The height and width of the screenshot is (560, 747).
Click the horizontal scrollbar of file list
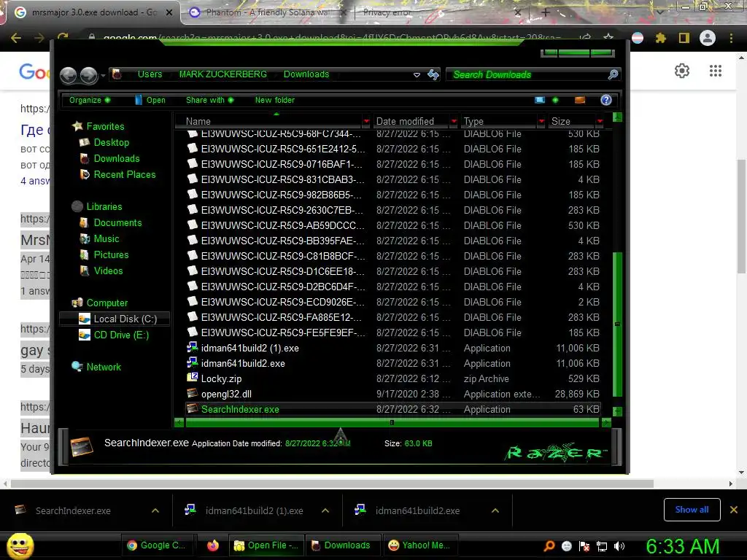pyautogui.click(x=392, y=422)
